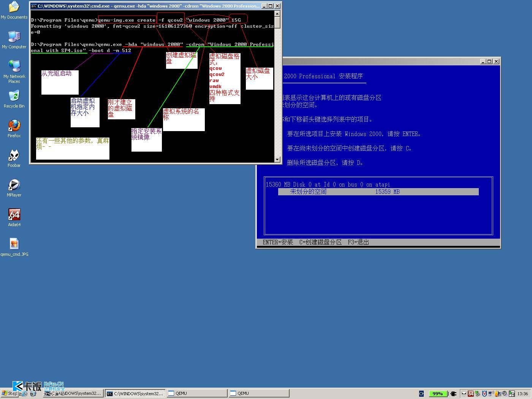Select the Aida64 desktop shortcut
Screen dimensions: 532x399
14,217
